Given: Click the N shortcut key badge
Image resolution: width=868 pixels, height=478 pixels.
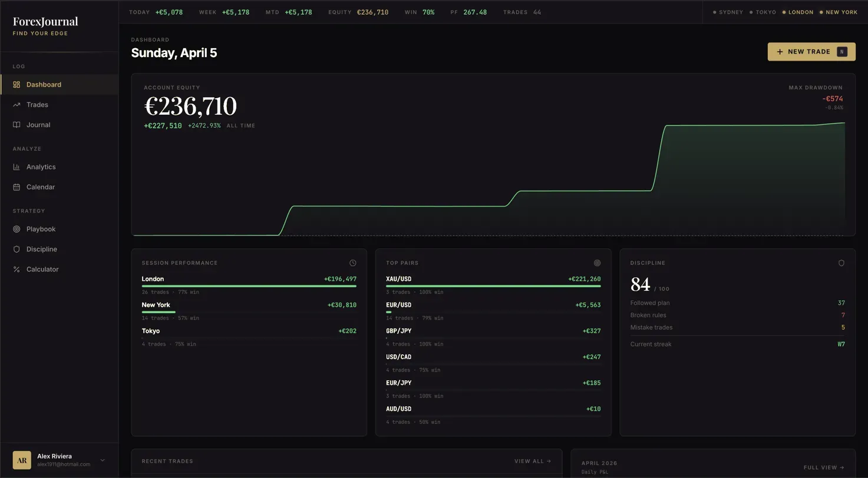Looking at the screenshot, I should coord(841,52).
